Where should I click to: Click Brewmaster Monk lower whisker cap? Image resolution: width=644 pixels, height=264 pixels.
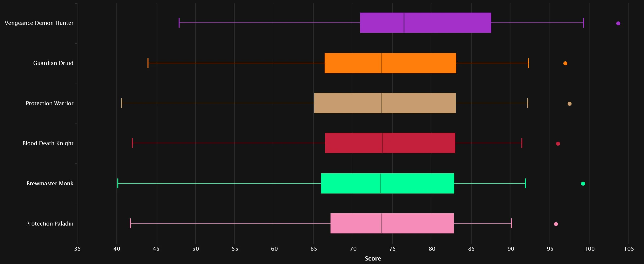pyautogui.click(x=118, y=183)
